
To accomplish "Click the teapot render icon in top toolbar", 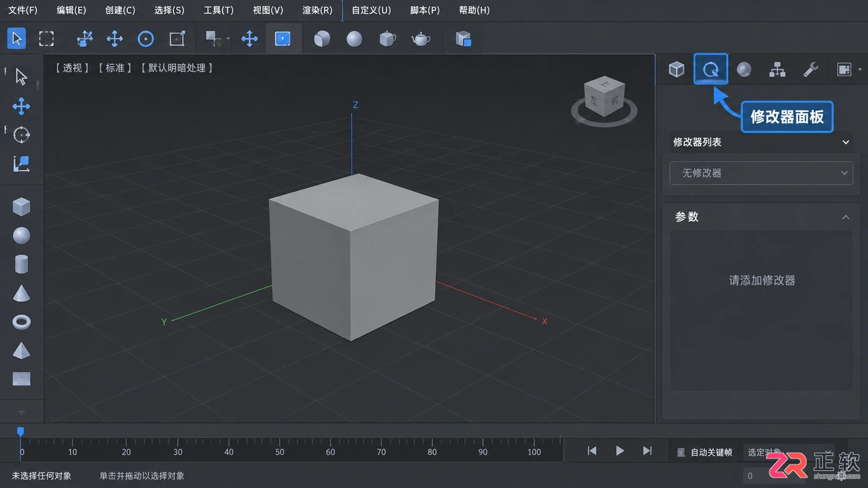I will point(421,39).
